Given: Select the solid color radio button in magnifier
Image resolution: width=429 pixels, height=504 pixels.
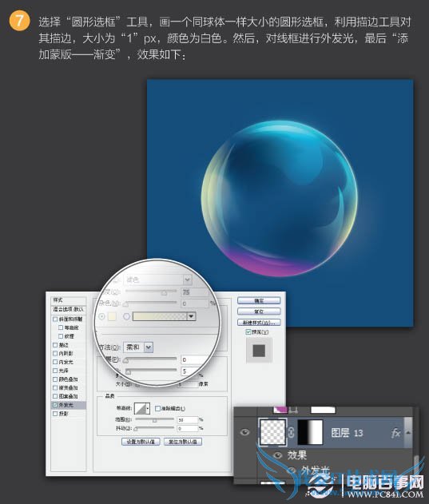Looking at the screenshot, I should [101, 316].
